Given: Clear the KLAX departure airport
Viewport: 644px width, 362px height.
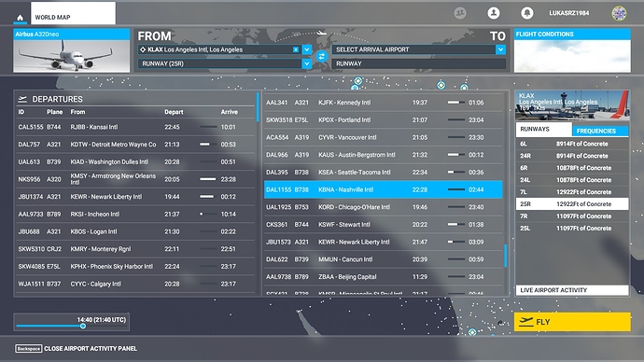Looking at the screenshot, I should (x=295, y=49).
